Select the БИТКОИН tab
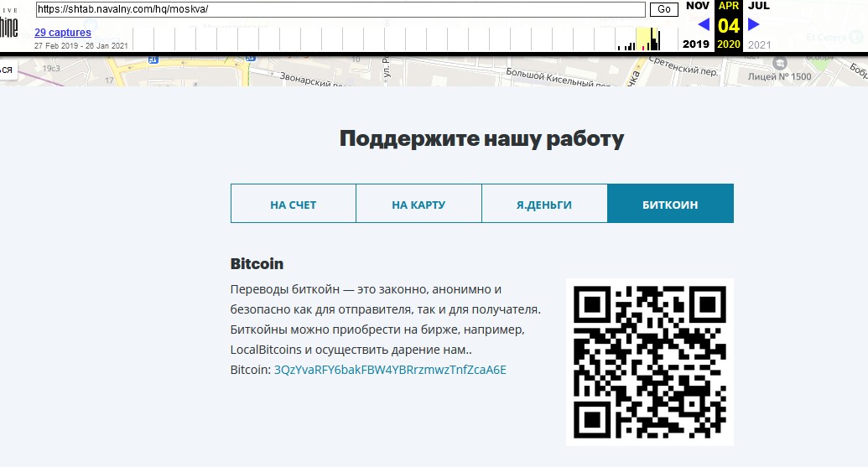 coord(670,204)
